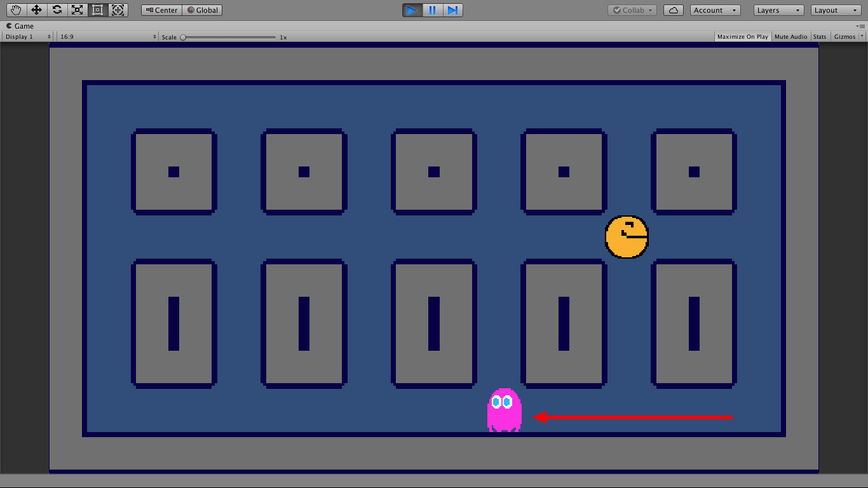
Task: Switch to the Game tab
Action: (20, 26)
